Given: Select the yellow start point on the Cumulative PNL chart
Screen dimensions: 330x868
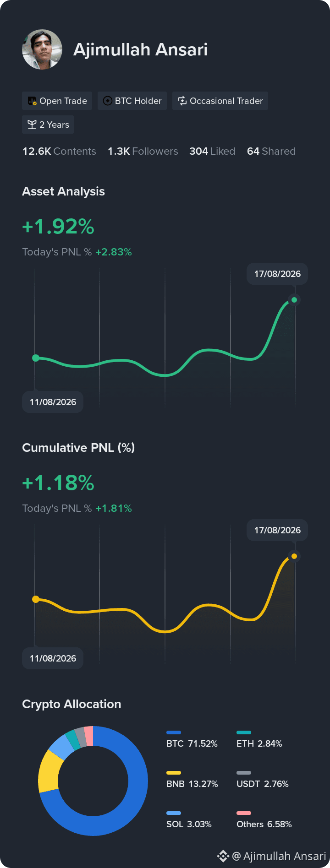Looking at the screenshot, I should point(36,599).
